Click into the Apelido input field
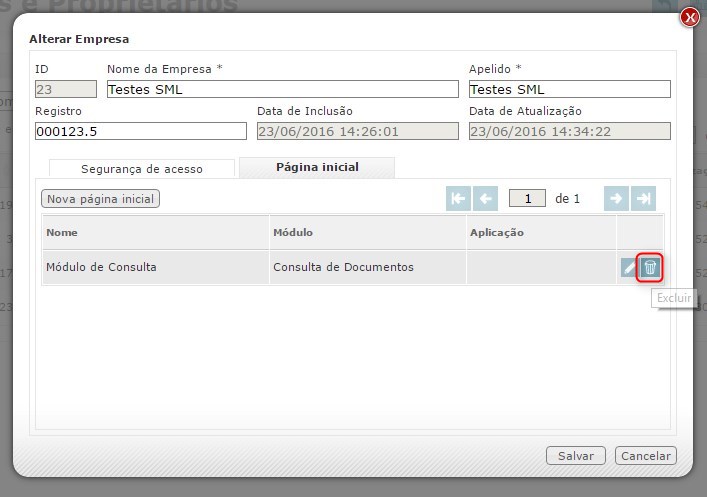This screenshot has width=707, height=497. pos(569,89)
